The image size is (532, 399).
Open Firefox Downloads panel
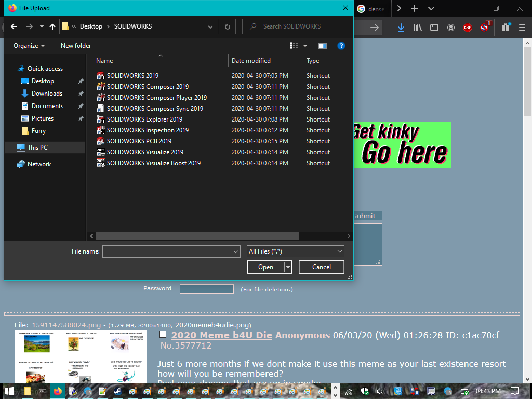tap(401, 28)
